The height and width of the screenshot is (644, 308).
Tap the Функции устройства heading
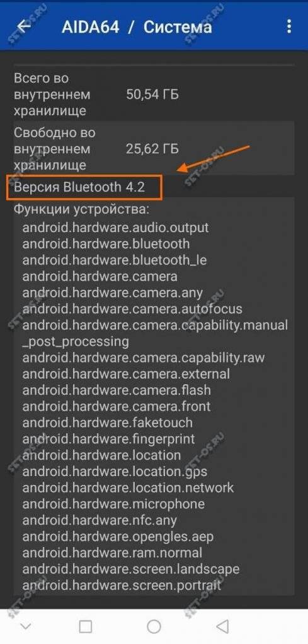(x=81, y=209)
